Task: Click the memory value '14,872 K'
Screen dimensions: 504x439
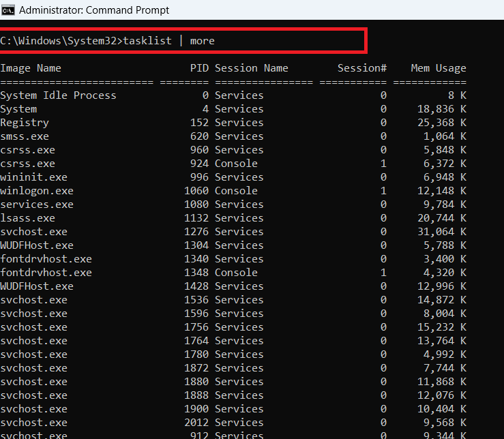Action: (x=442, y=300)
